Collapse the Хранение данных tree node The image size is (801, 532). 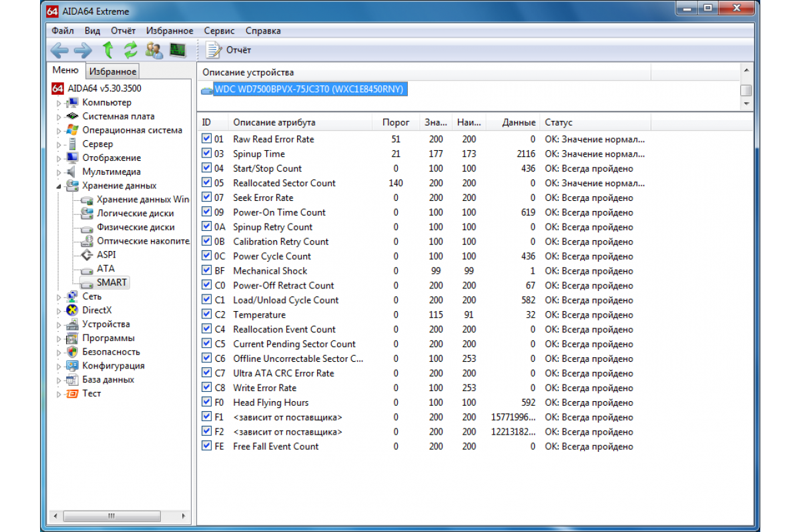59,186
